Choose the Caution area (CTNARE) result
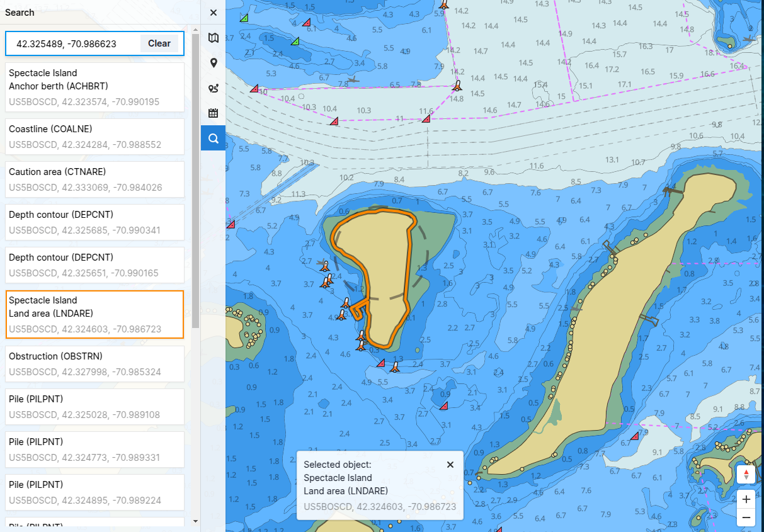This screenshot has width=764, height=532. pos(94,179)
